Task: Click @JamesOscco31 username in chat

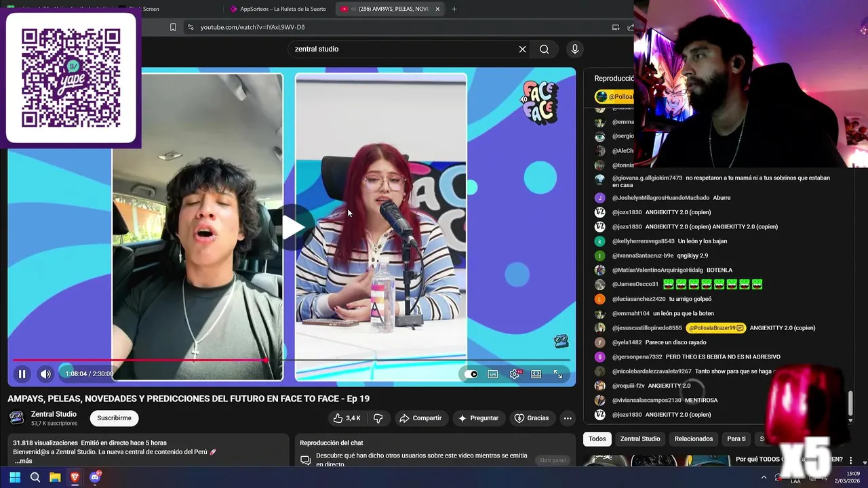Action: 635,285
